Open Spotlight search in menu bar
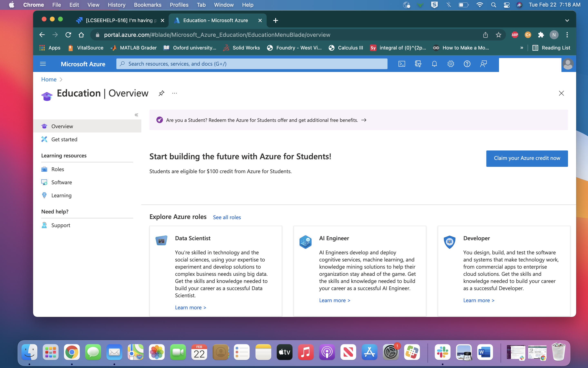Viewport: 588px width, 368px height. tap(493, 5)
